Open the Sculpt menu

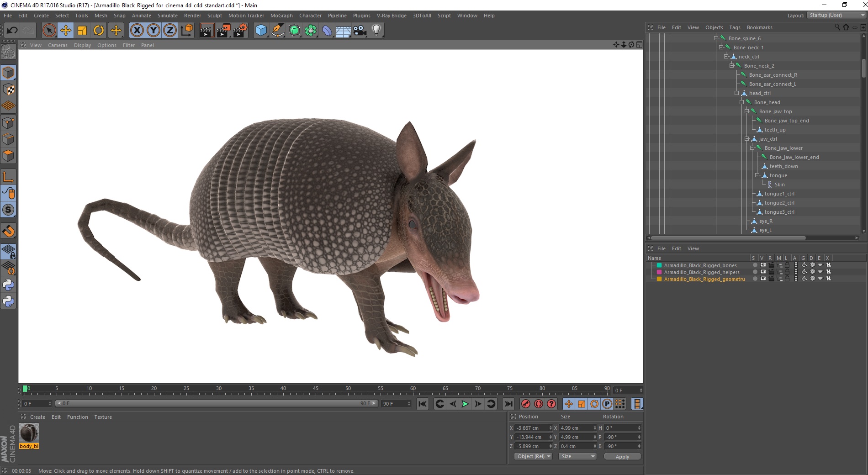tap(214, 16)
